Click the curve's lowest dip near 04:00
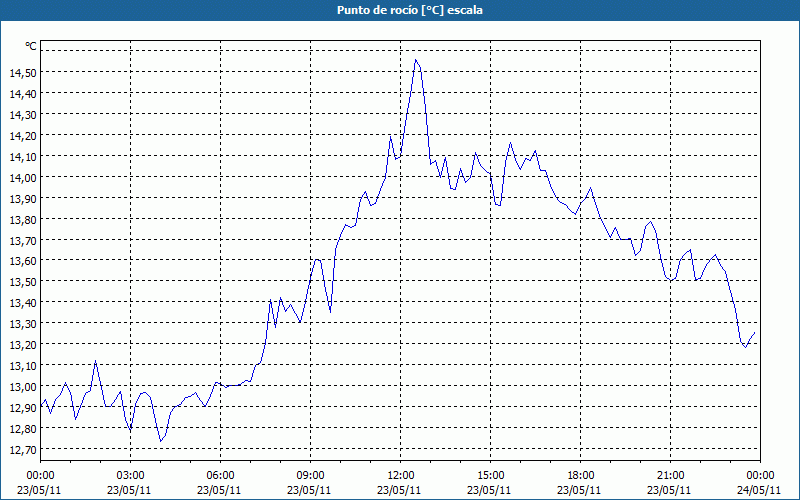The height and width of the screenshot is (500, 800). [160, 441]
